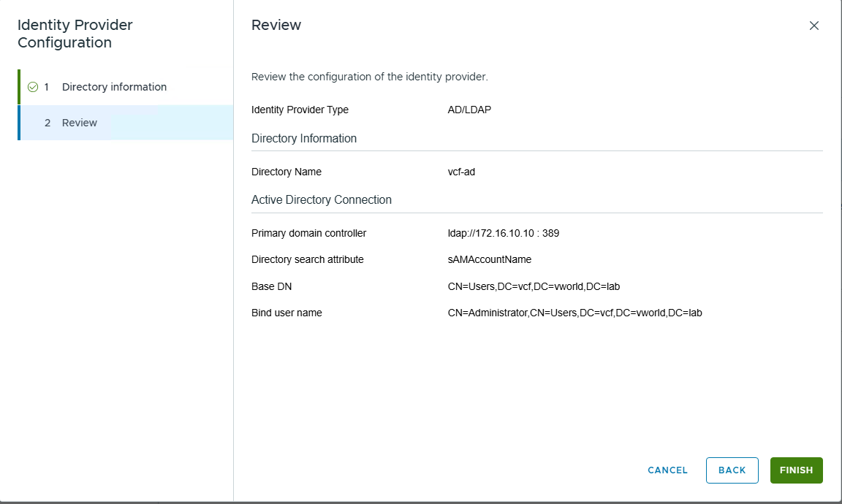Screen dimensions: 842x504
Task: Click the CN=Administrator bind user name value
Action: click(x=574, y=313)
